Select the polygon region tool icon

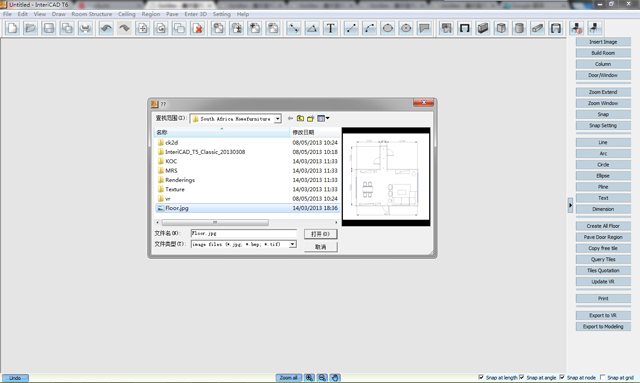click(x=424, y=28)
